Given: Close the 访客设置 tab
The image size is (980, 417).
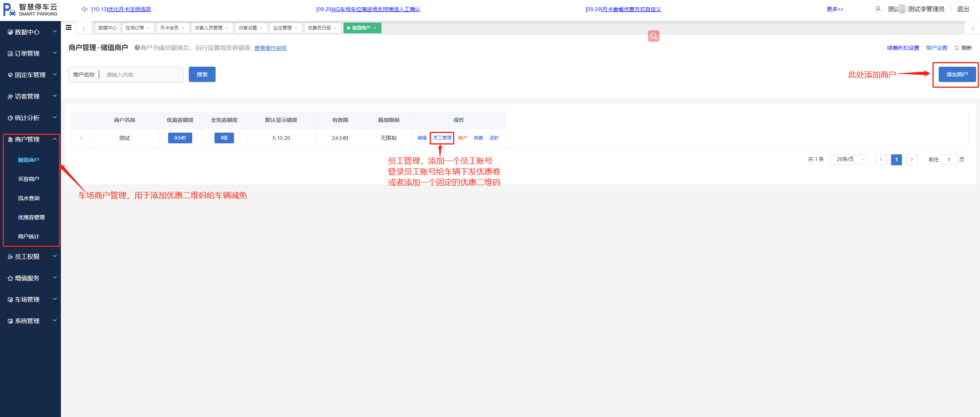Looking at the screenshot, I should point(261,28).
